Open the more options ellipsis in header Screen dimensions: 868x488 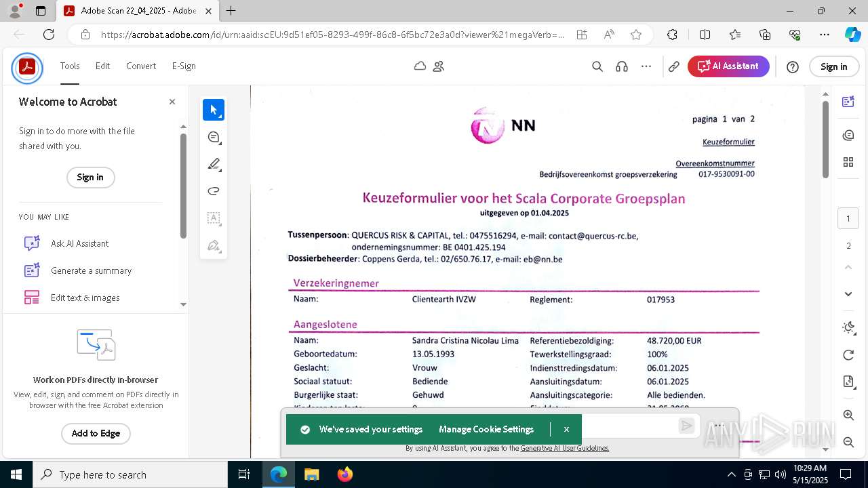646,66
